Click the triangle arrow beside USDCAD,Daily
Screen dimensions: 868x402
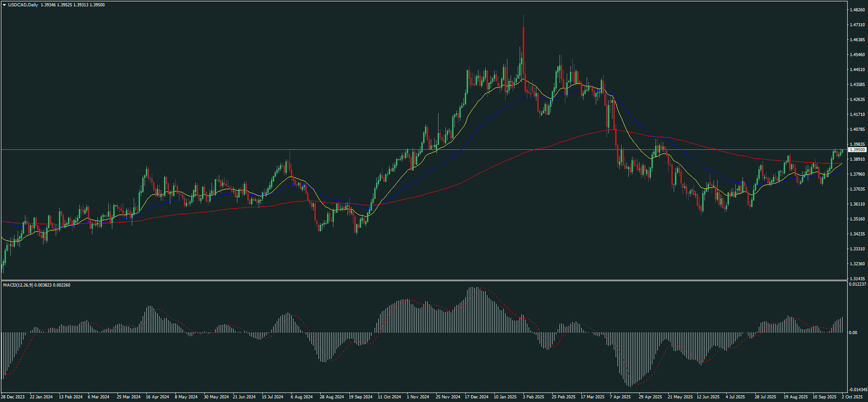pos(5,5)
